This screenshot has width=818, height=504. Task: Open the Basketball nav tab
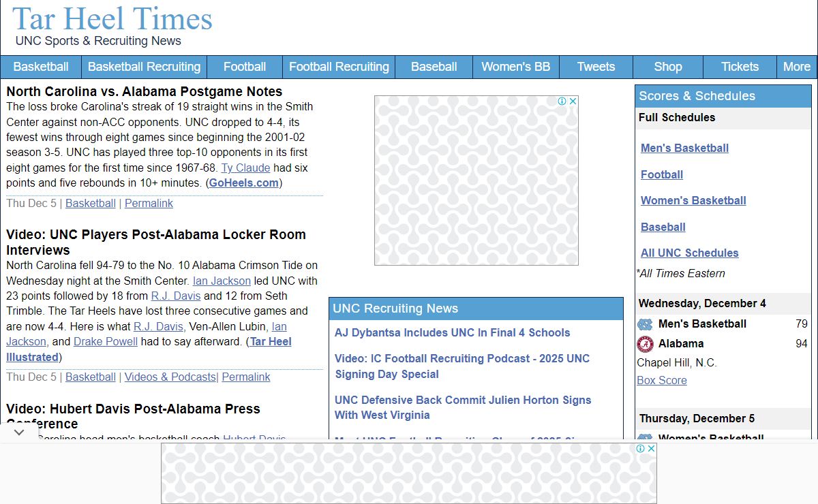point(41,67)
